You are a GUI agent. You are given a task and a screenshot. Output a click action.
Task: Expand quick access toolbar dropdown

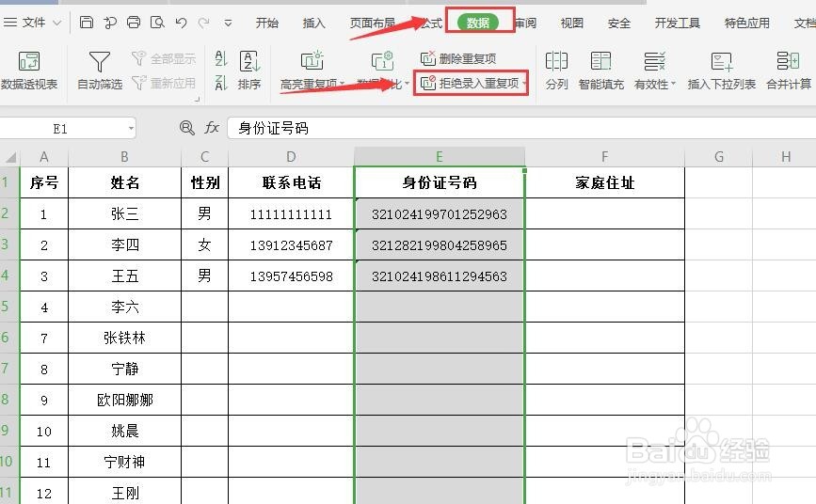point(228,23)
